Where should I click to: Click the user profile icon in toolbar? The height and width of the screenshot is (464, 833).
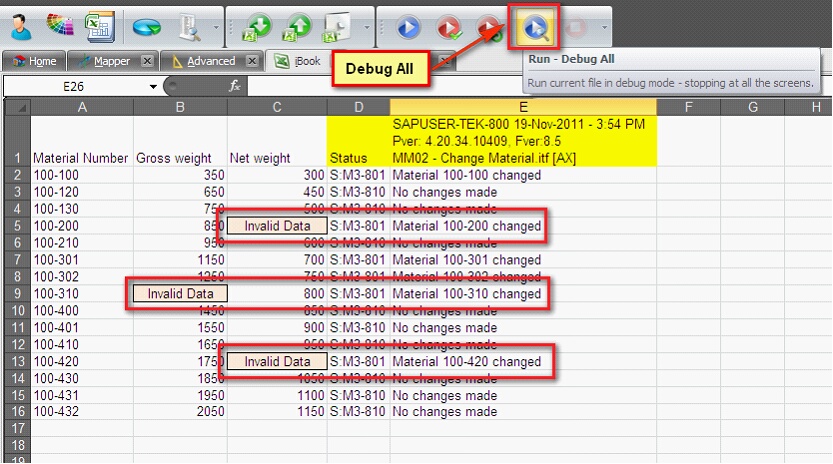(19, 24)
